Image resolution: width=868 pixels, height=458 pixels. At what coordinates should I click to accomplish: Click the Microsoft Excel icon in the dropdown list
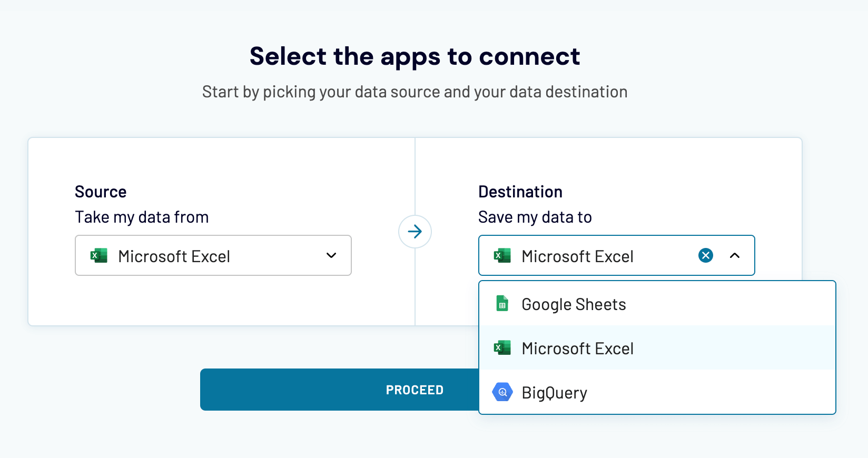[502, 348]
